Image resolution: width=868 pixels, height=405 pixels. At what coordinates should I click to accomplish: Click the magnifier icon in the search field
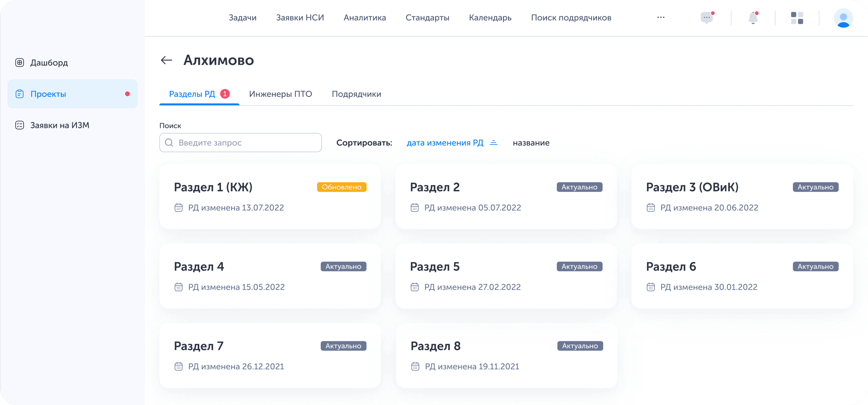[x=170, y=142]
